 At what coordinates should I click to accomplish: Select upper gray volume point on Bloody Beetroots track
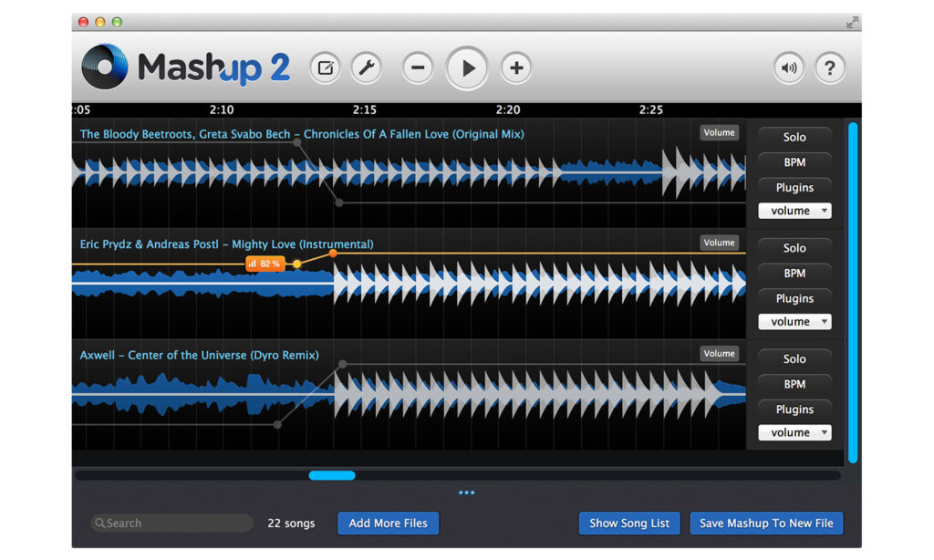(x=296, y=142)
